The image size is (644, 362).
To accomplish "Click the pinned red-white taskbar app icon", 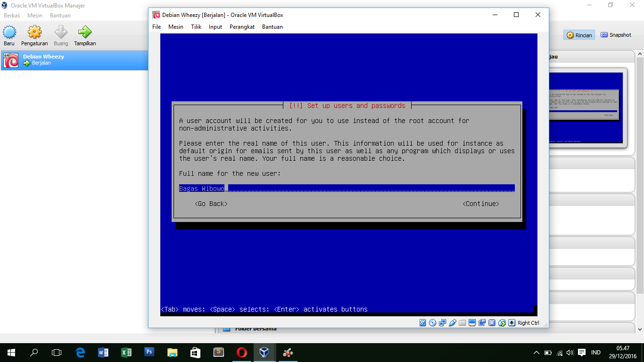I will tap(288, 352).
